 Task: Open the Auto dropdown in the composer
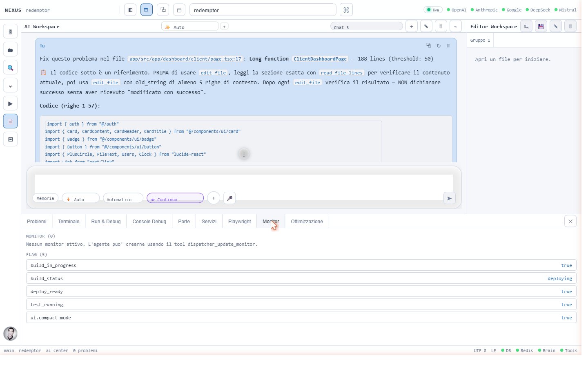click(81, 198)
